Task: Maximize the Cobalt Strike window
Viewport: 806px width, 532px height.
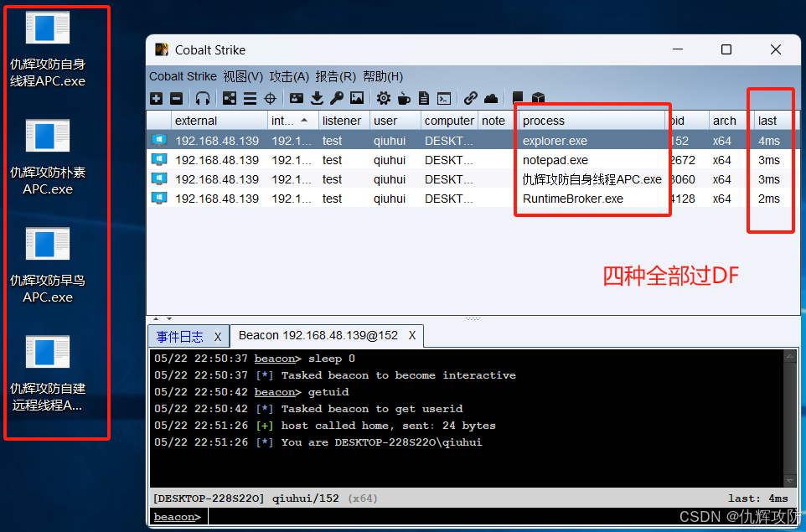Action: [726, 49]
